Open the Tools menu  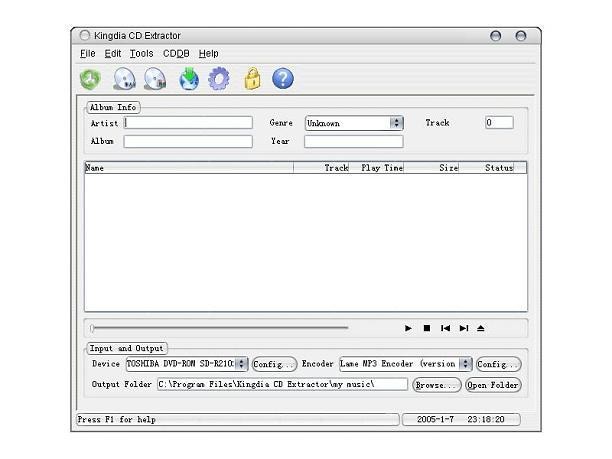(141, 53)
